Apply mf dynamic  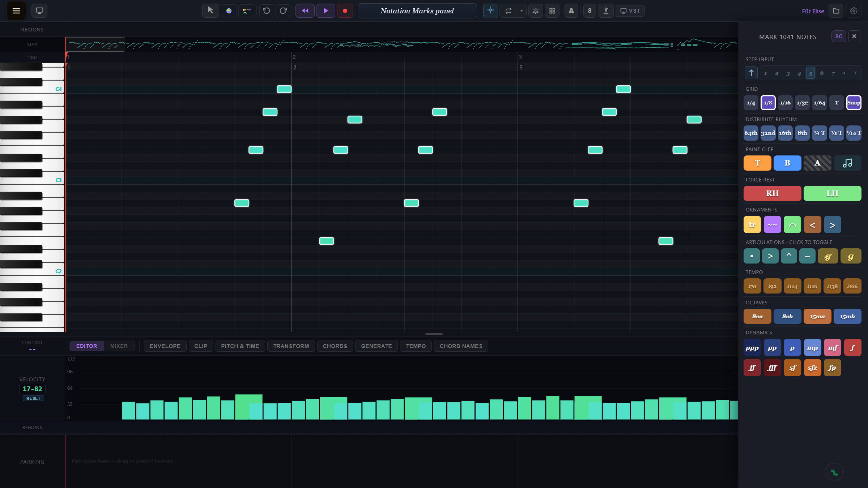coord(833,348)
